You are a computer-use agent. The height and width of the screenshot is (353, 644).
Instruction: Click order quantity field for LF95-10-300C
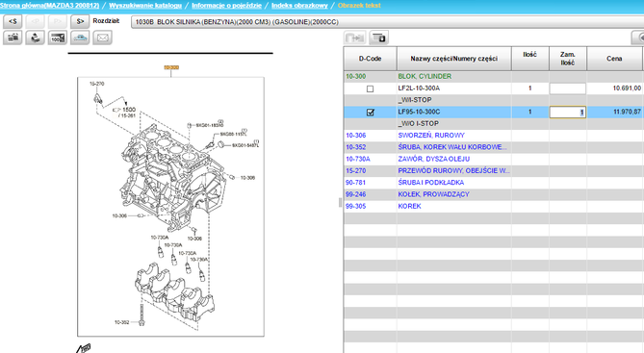point(568,113)
